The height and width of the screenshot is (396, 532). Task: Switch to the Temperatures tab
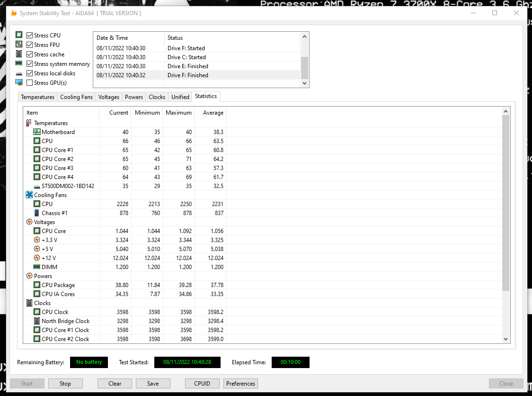(37, 97)
